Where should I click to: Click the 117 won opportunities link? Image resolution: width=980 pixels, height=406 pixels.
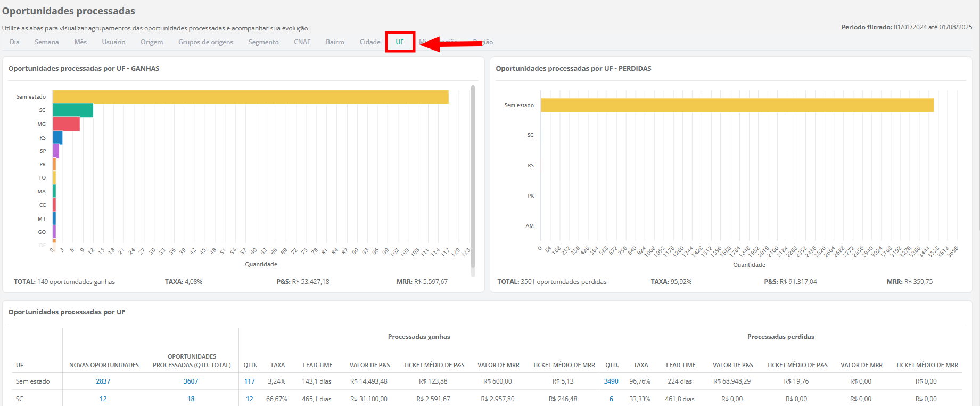click(x=249, y=381)
